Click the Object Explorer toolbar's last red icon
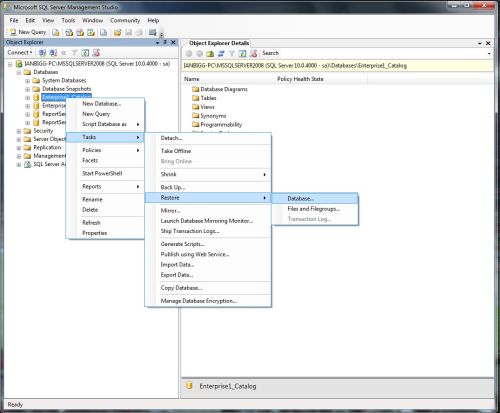The height and width of the screenshot is (413, 500). (96, 53)
